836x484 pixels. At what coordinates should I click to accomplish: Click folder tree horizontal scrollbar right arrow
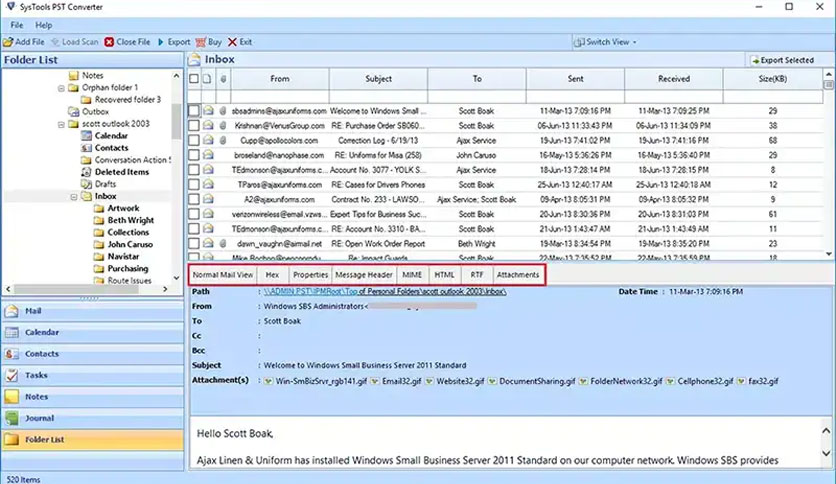tap(165, 289)
